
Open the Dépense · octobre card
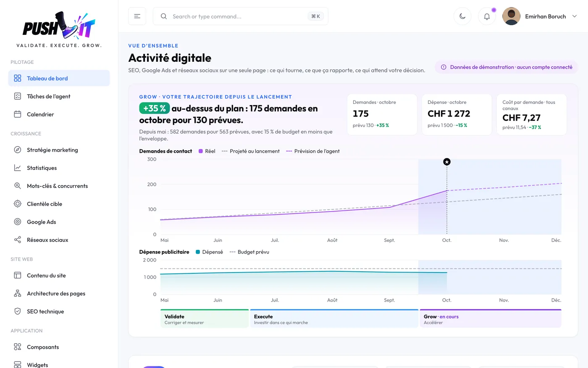coord(457,114)
